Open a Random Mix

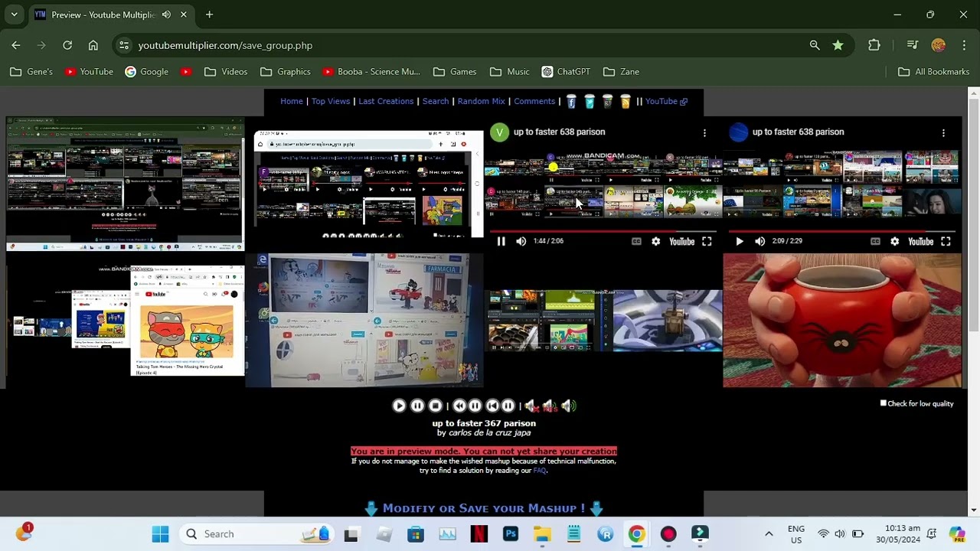point(482,101)
